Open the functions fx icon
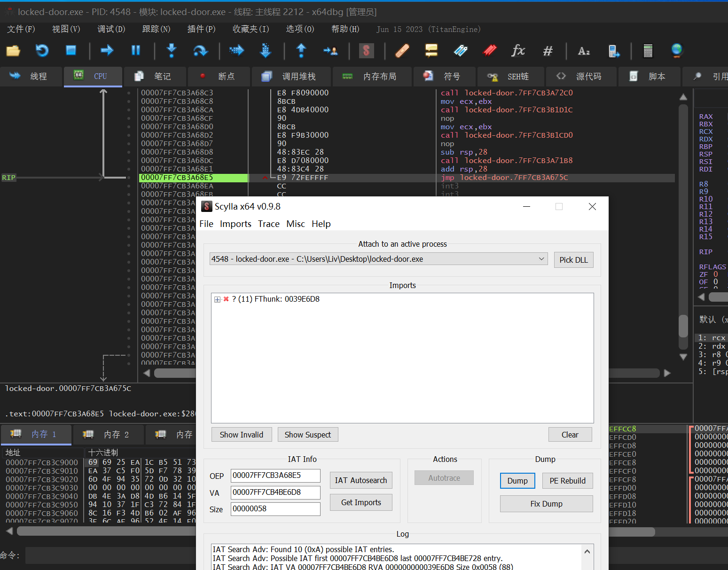The width and height of the screenshot is (728, 570). (x=518, y=50)
